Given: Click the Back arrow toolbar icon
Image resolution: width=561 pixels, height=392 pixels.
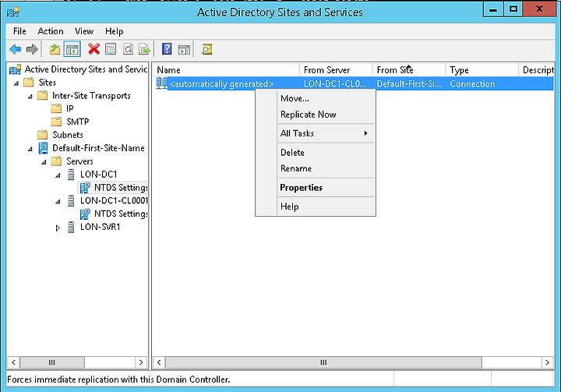Looking at the screenshot, I should (15, 49).
